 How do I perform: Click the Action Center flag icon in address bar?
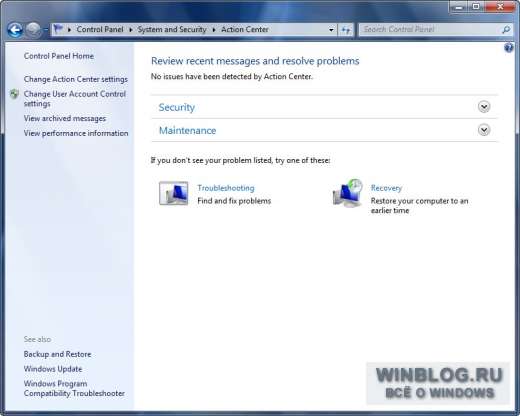pyautogui.click(x=58, y=29)
